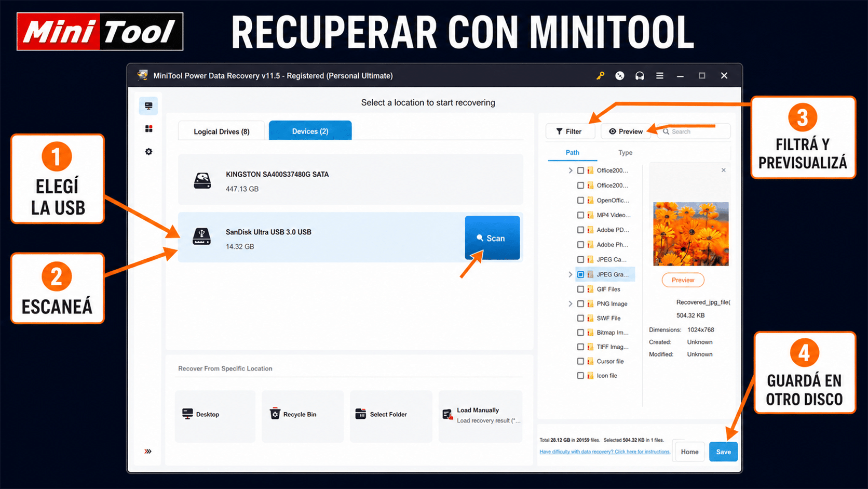The image size is (868, 489).
Task: Expand the PNG Image tree node
Action: pyautogui.click(x=571, y=303)
